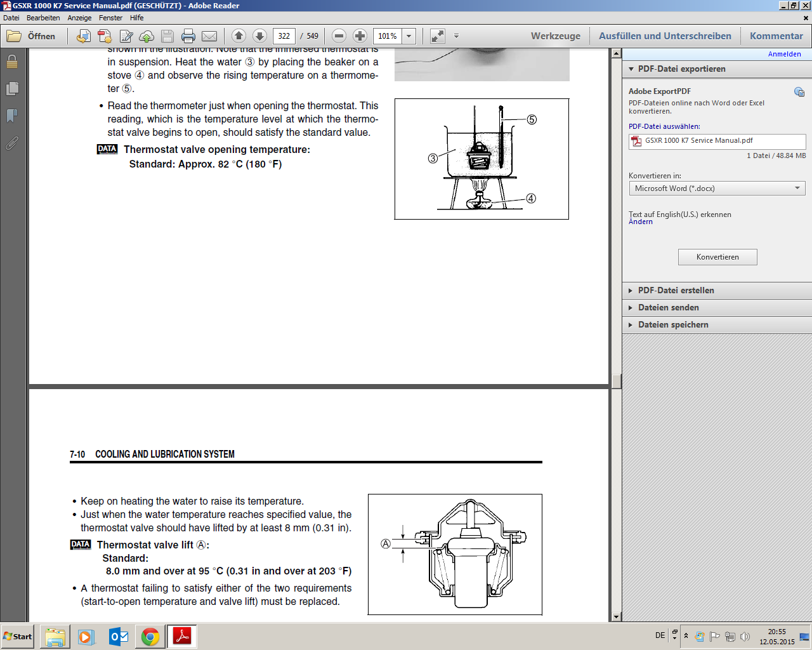
Task: Open the security lock panel in sidebar
Action: pyautogui.click(x=12, y=62)
